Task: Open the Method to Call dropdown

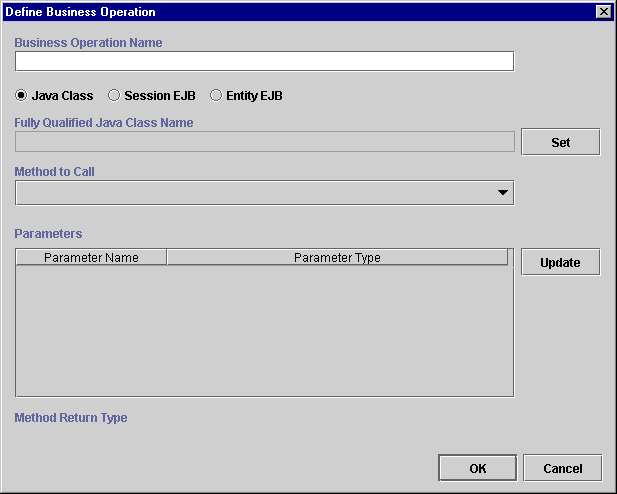Action: pos(264,193)
